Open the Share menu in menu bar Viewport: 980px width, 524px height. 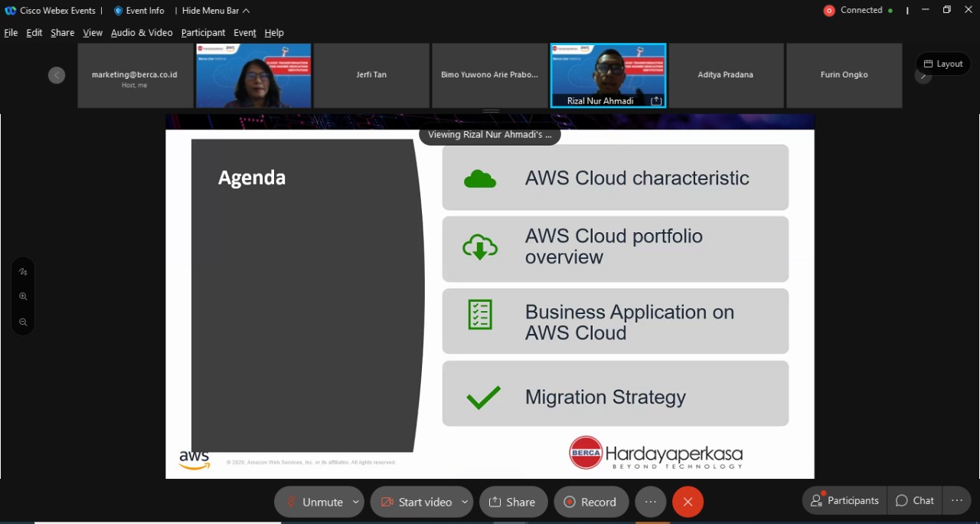click(63, 33)
